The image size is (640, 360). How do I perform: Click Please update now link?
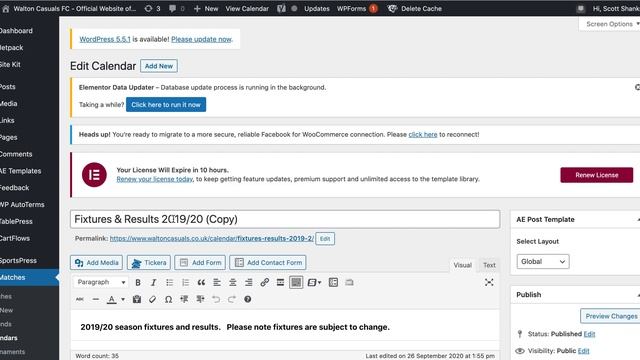201,39
